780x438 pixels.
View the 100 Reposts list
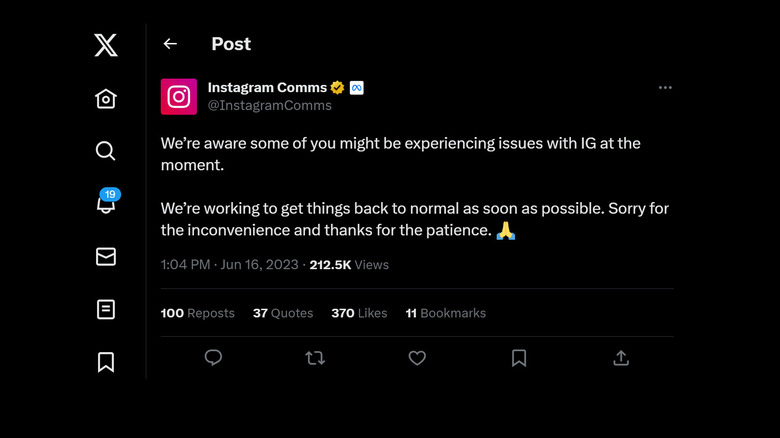197,313
